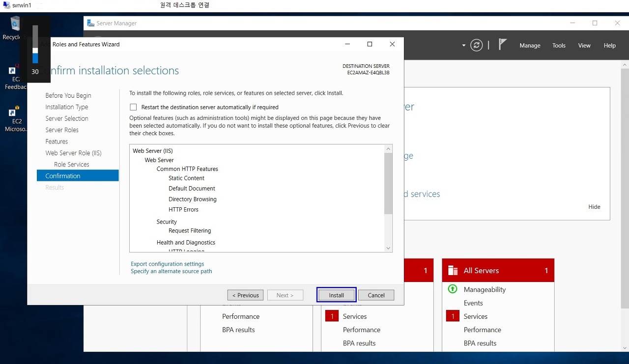629x364 pixels.
Task: Open Manageability in the All Servers tile
Action: tap(485, 290)
